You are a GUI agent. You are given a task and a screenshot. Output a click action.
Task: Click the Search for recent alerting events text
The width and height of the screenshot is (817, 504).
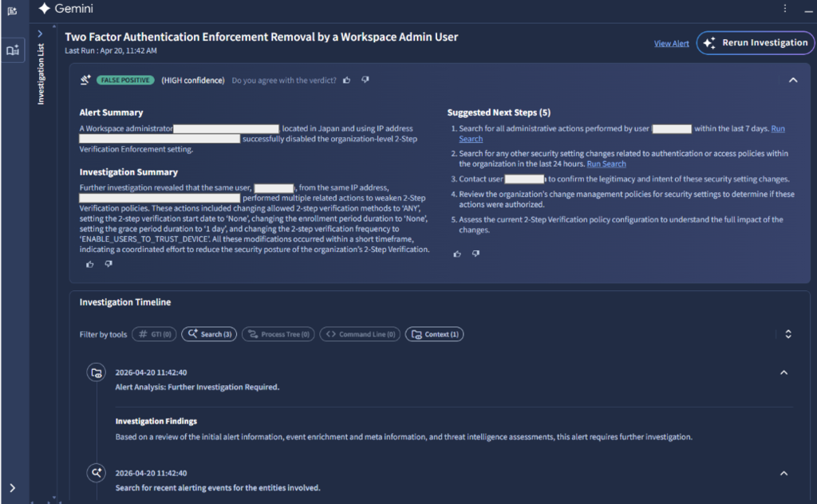218,488
